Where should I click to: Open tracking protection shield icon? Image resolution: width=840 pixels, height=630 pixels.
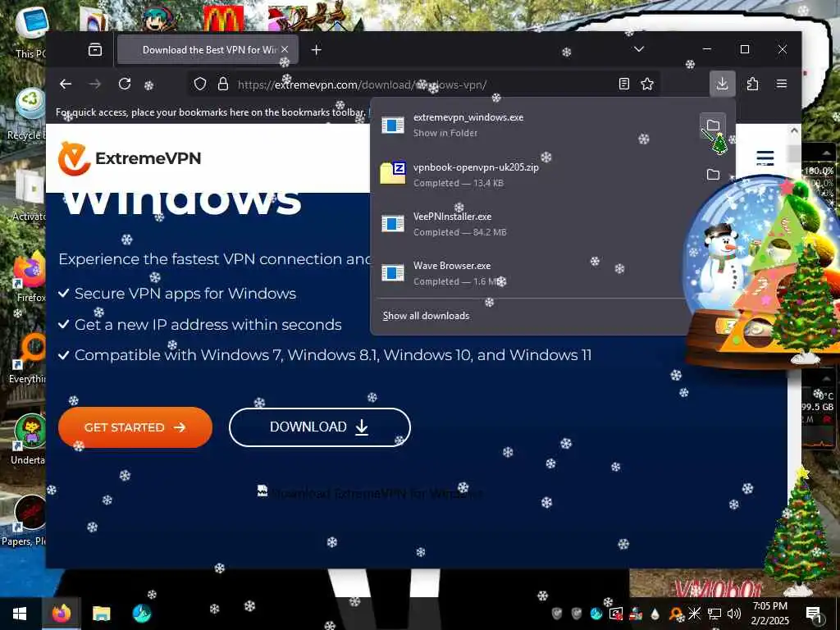click(200, 84)
